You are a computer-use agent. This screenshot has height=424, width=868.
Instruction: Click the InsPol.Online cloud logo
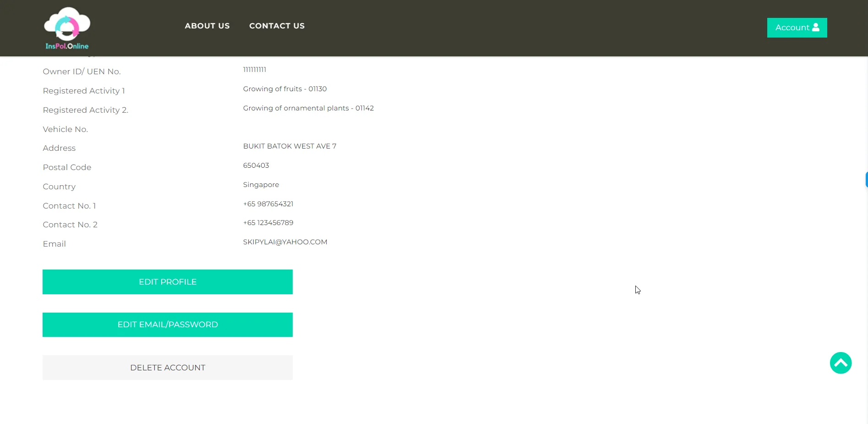(x=67, y=28)
